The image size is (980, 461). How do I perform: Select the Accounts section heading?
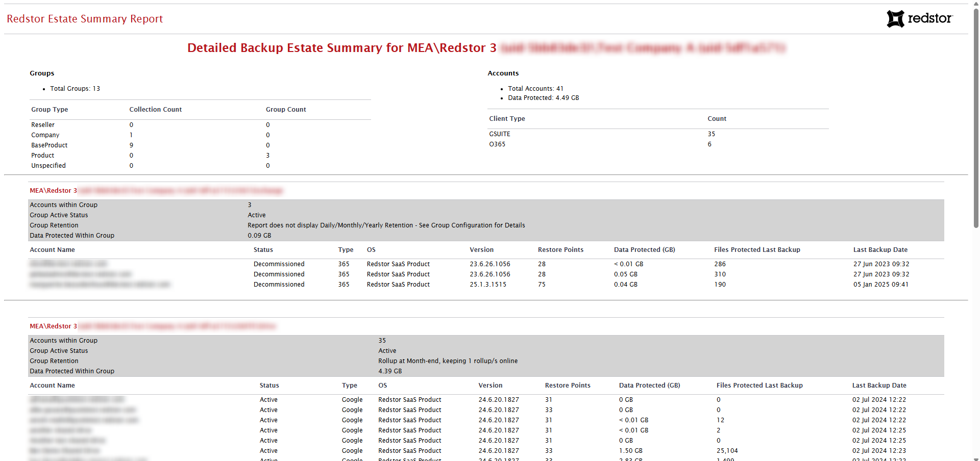pos(503,73)
